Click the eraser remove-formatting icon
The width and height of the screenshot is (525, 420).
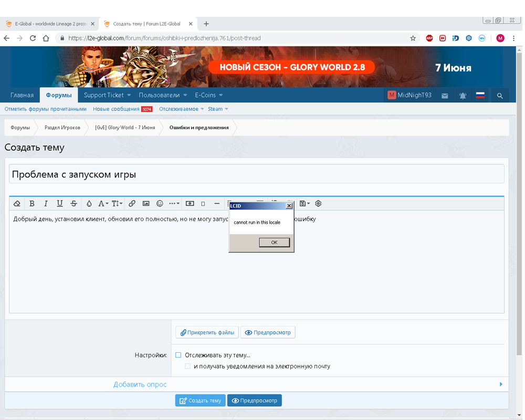[17, 204]
